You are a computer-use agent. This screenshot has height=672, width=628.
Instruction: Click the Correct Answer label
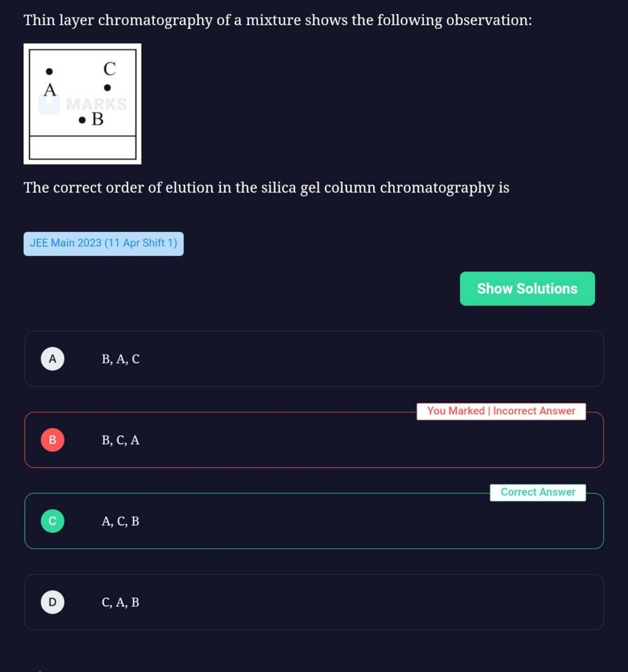(538, 492)
